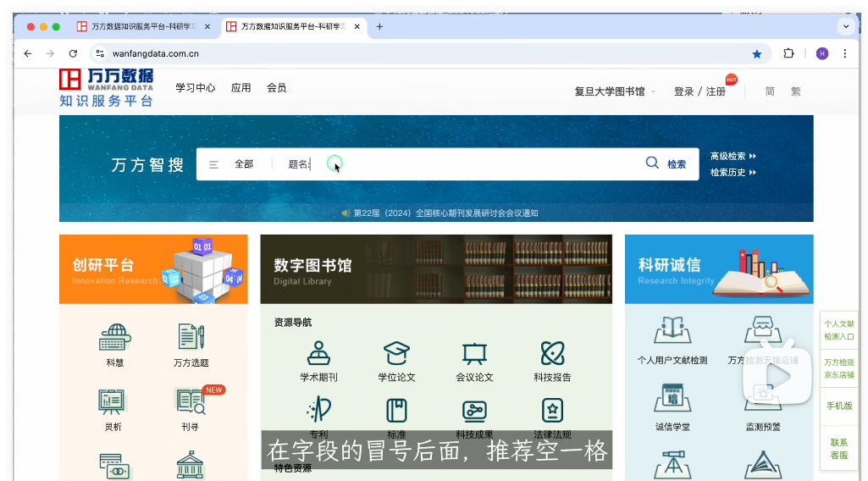Open conference notice announcement link
This screenshot has width=868, height=481.
445,213
